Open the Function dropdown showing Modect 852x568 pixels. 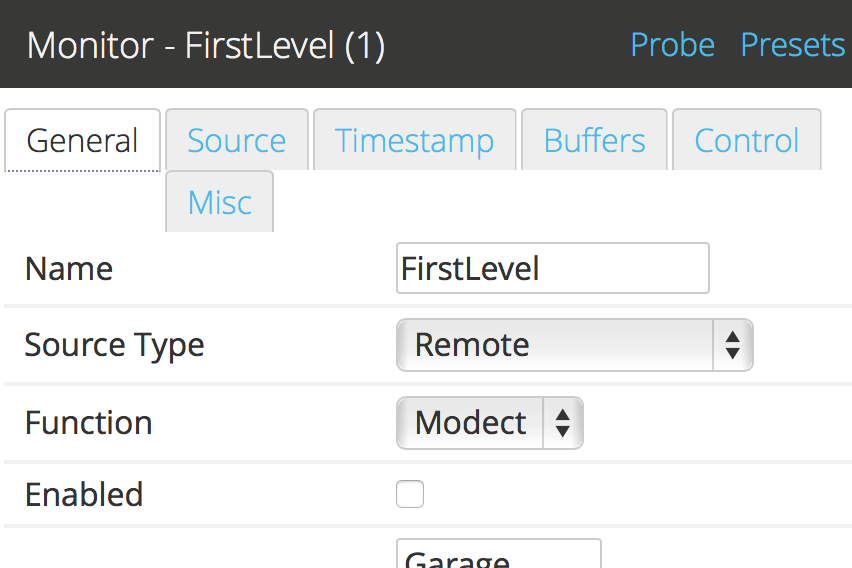coord(490,423)
